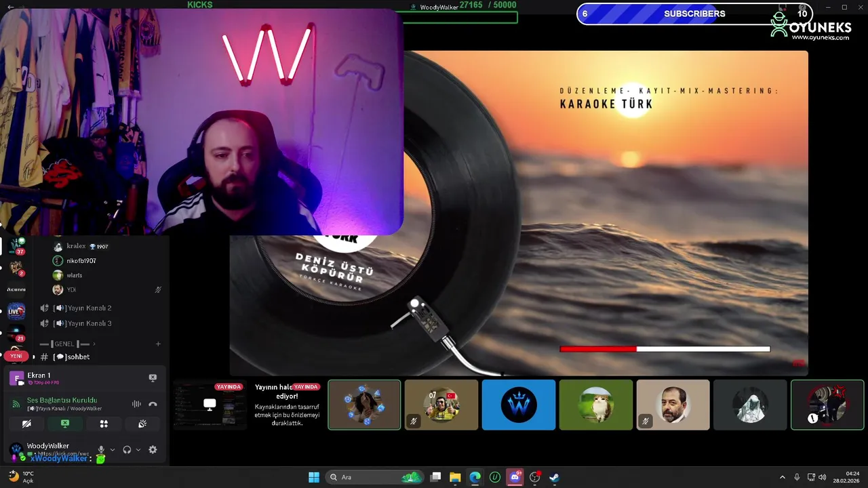Image resolution: width=868 pixels, height=488 pixels.
Task: Select the cat avatar participant tile
Action: click(596, 405)
